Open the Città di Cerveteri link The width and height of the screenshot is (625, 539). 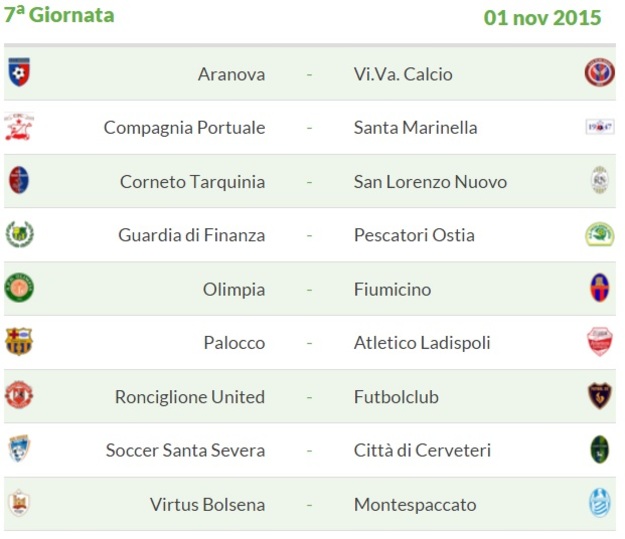pos(422,450)
